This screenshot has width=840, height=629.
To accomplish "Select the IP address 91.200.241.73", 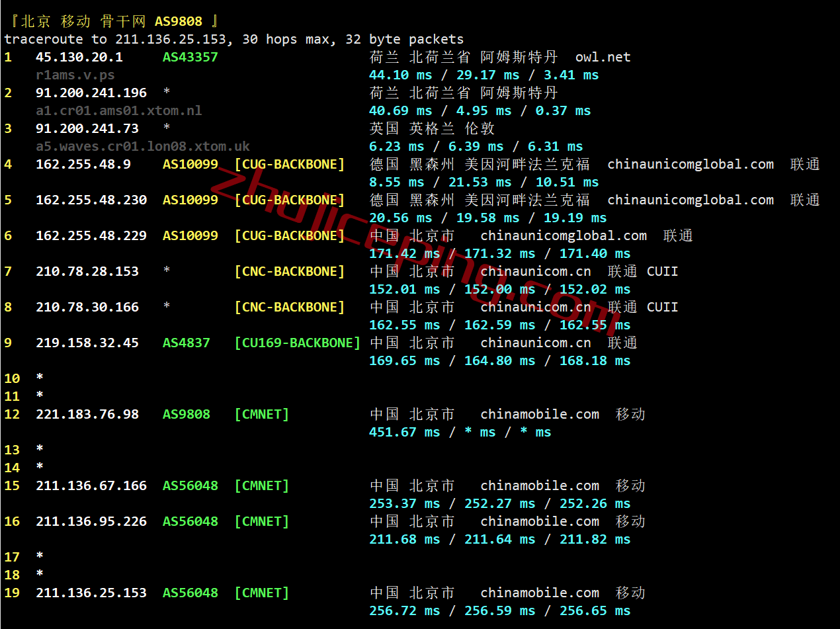I will (x=87, y=128).
